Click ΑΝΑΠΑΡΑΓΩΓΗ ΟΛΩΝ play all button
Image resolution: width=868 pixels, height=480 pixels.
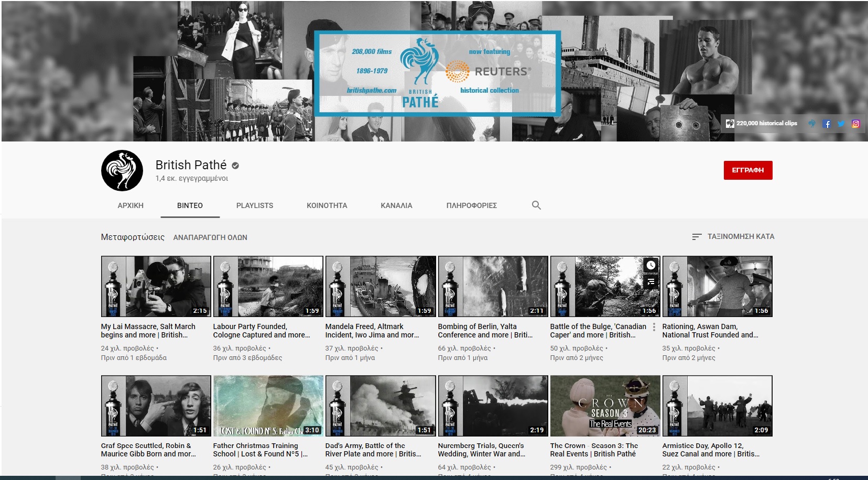[210, 237]
